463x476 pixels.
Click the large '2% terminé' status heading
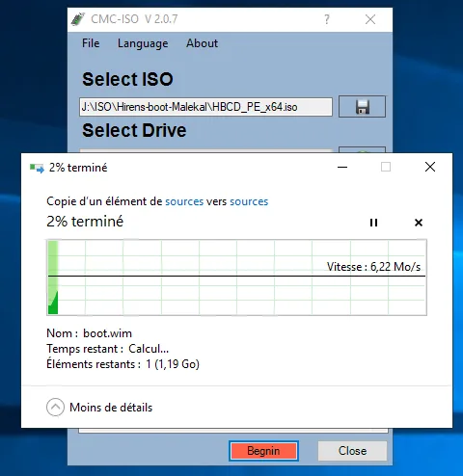click(x=85, y=222)
